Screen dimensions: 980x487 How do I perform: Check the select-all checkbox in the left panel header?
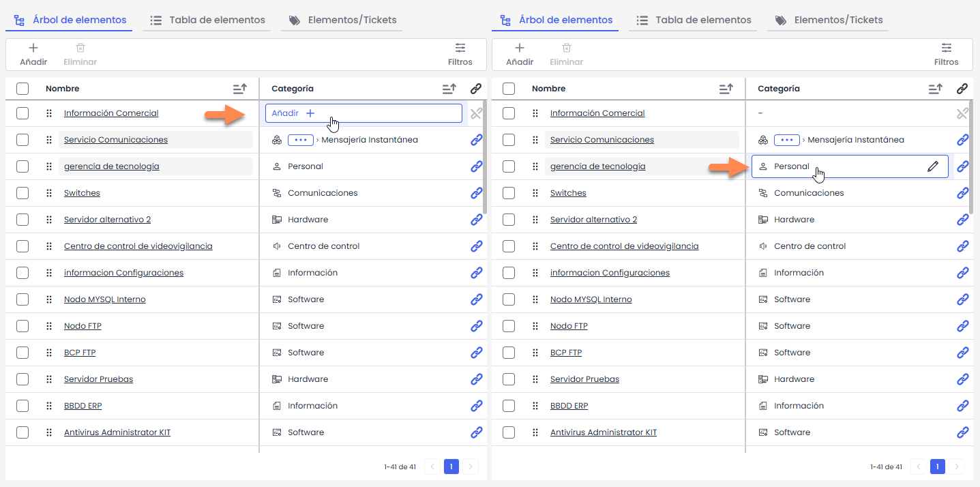click(x=23, y=89)
